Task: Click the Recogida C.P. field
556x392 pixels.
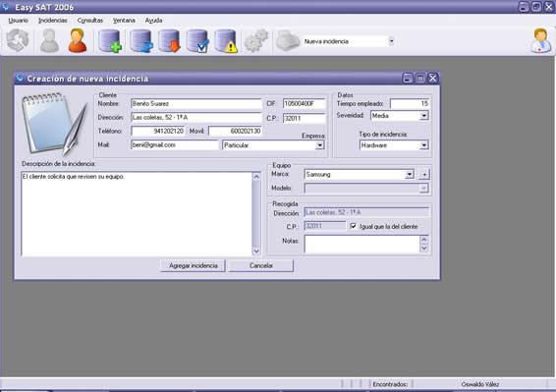Action: pos(325,226)
